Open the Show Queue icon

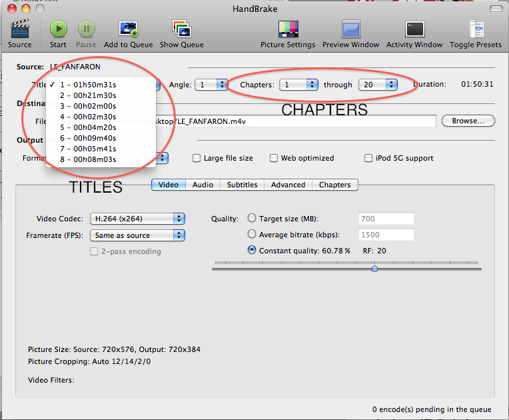pos(182,29)
